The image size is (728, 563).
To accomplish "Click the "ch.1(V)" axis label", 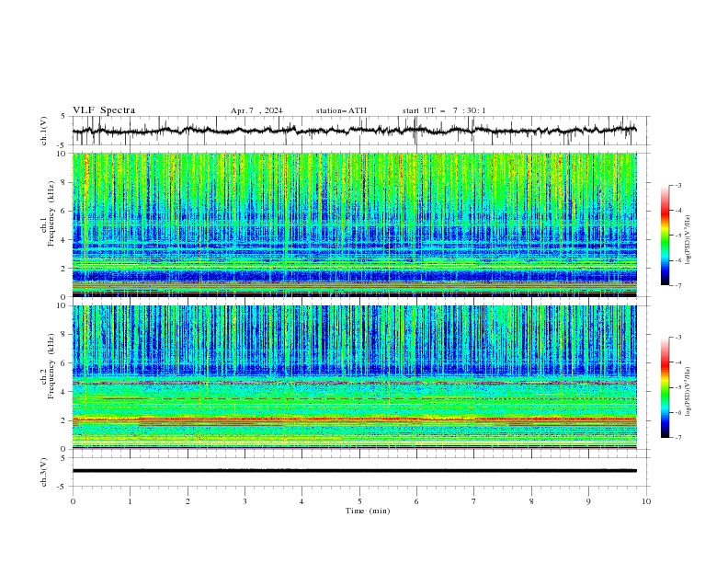I will (x=44, y=131).
